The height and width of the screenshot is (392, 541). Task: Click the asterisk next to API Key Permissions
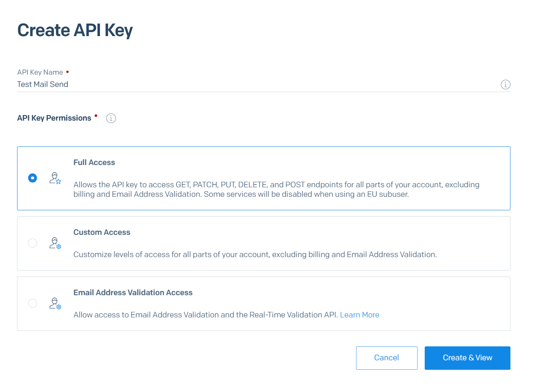[96, 115]
